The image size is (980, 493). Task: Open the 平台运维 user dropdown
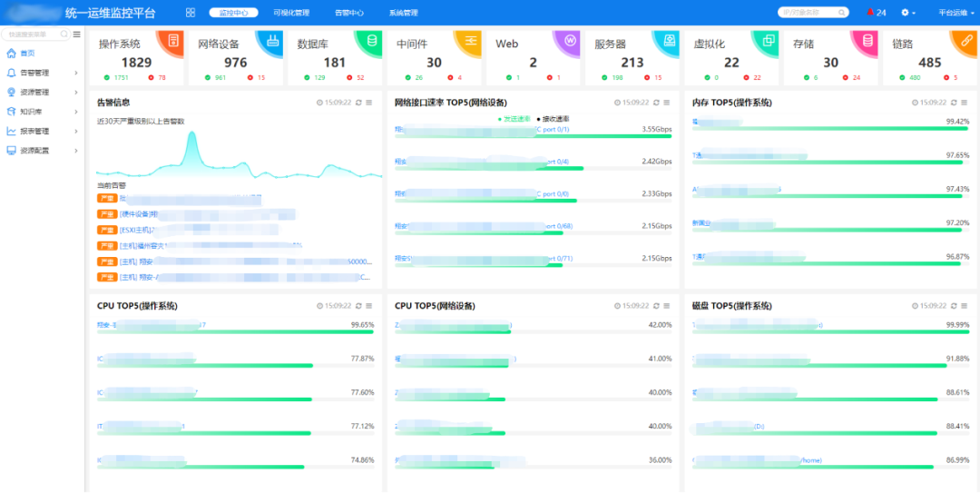pyautogui.click(x=955, y=13)
